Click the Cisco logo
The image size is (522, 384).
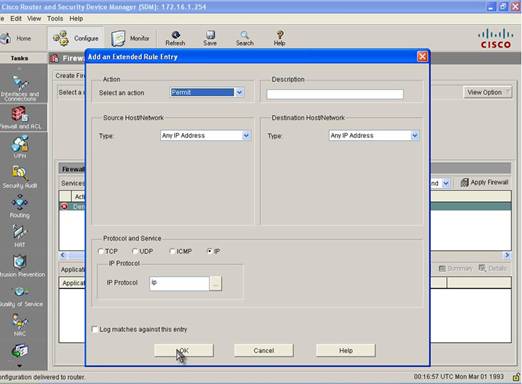(495, 39)
